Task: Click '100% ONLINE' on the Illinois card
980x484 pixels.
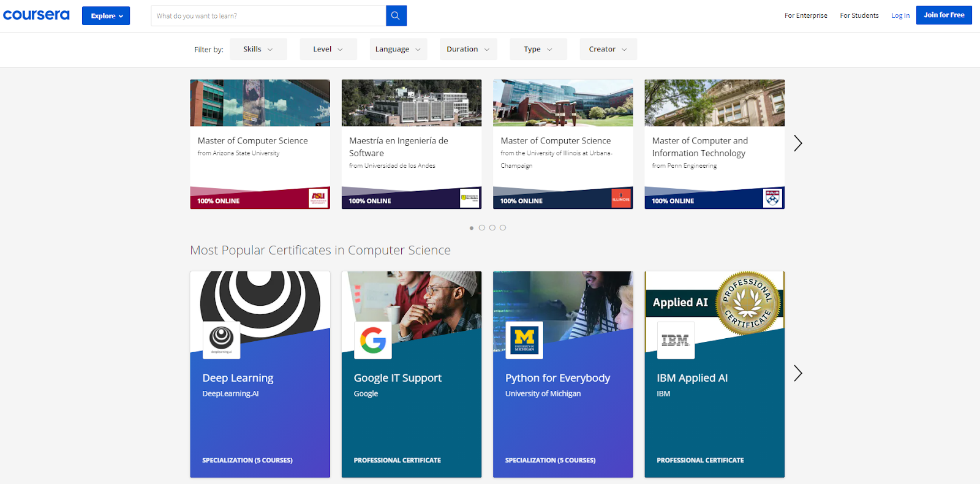Action: pyautogui.click(x=521, y=201)
